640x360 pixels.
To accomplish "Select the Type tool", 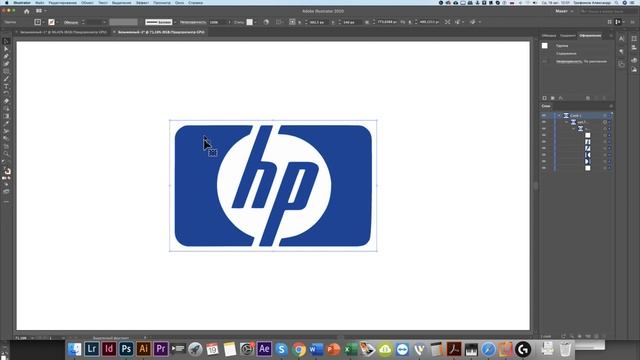I will [6, 86].
